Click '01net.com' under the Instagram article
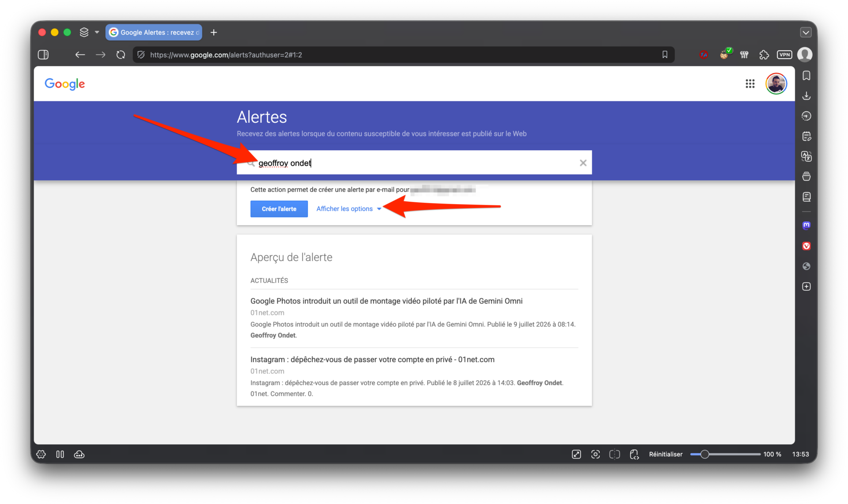This screenshot has height=504, width=848. pyautogui.click(x=267, y=371)
